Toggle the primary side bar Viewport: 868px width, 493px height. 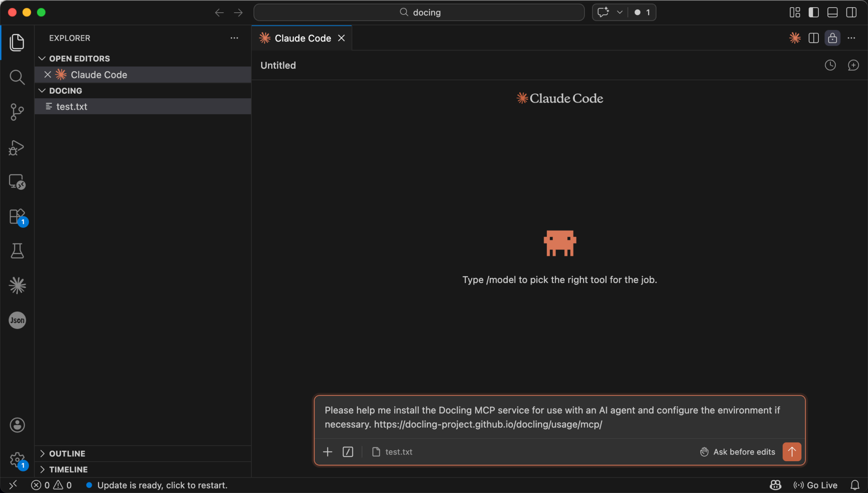(813, 12)
